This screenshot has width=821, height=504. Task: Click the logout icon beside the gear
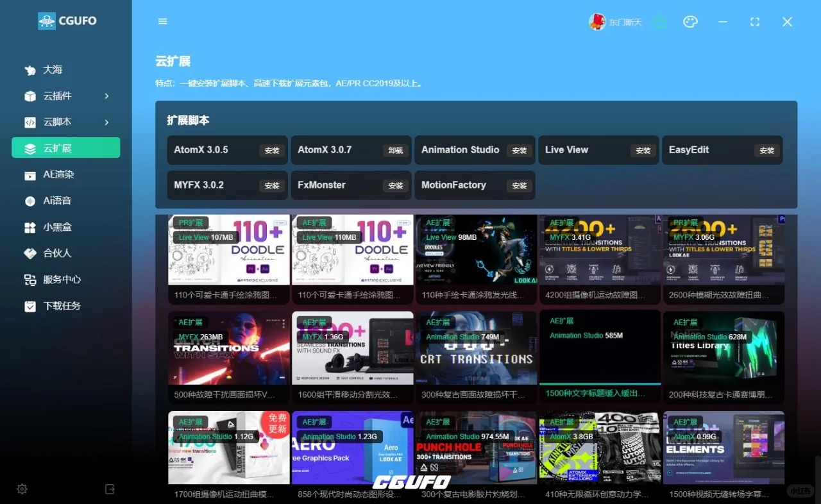(x=109, y=489)
